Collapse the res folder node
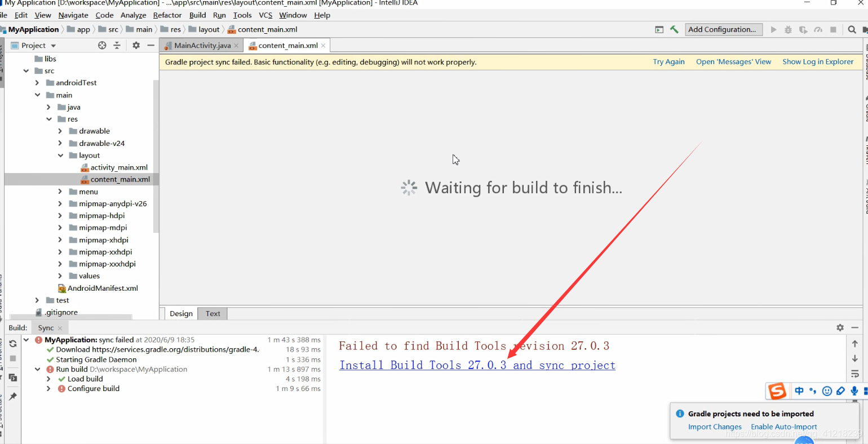 (x=48, y=119)
